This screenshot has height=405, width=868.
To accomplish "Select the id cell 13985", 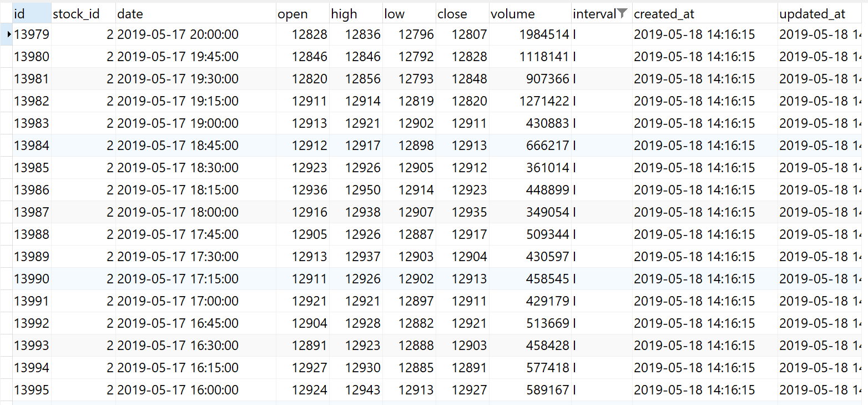I will pos(32,168).
